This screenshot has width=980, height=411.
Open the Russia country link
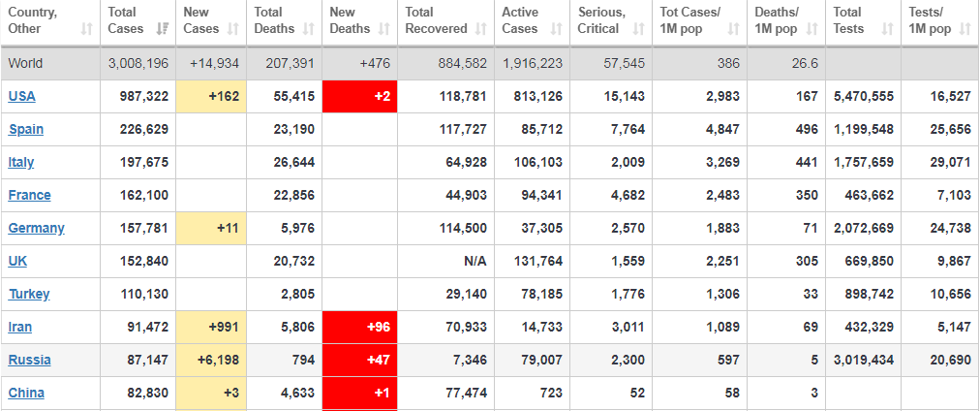point(30,360)
